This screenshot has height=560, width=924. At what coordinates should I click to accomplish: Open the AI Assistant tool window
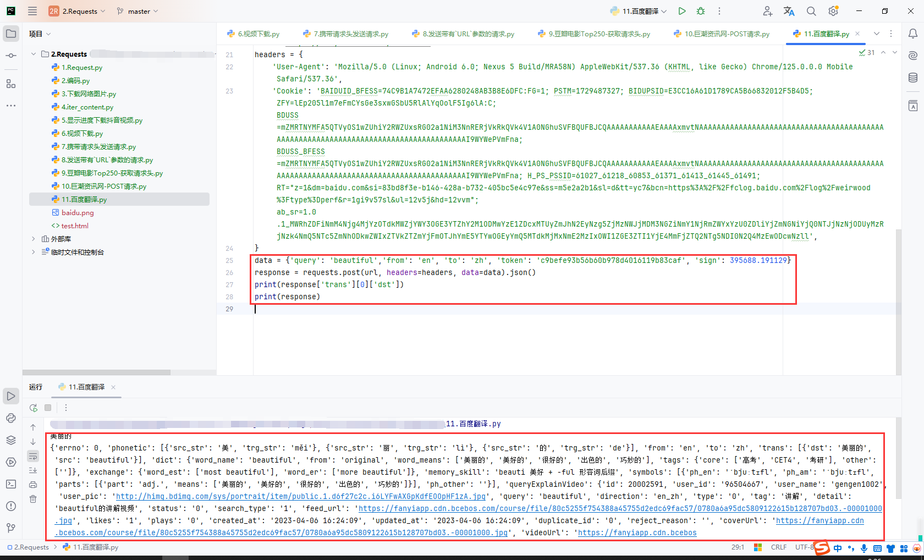tap(913, 56)
